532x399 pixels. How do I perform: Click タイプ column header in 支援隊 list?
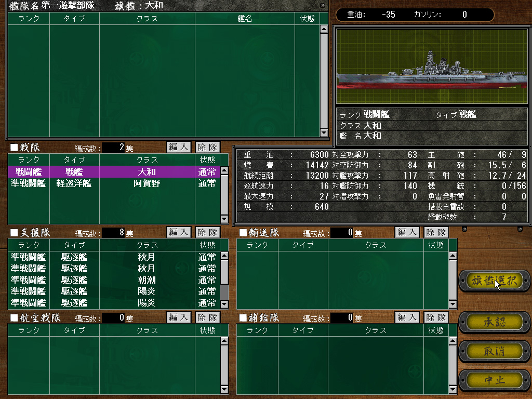[74, 245]
